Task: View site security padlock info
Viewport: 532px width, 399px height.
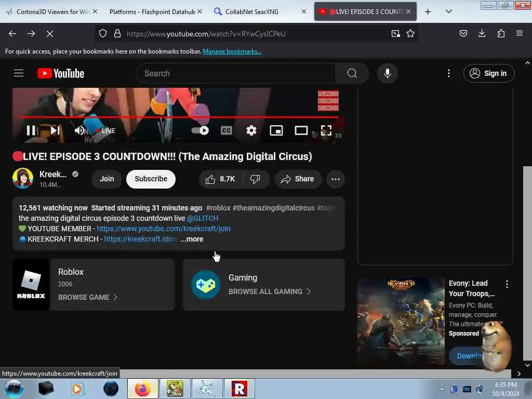Action: 117,34
